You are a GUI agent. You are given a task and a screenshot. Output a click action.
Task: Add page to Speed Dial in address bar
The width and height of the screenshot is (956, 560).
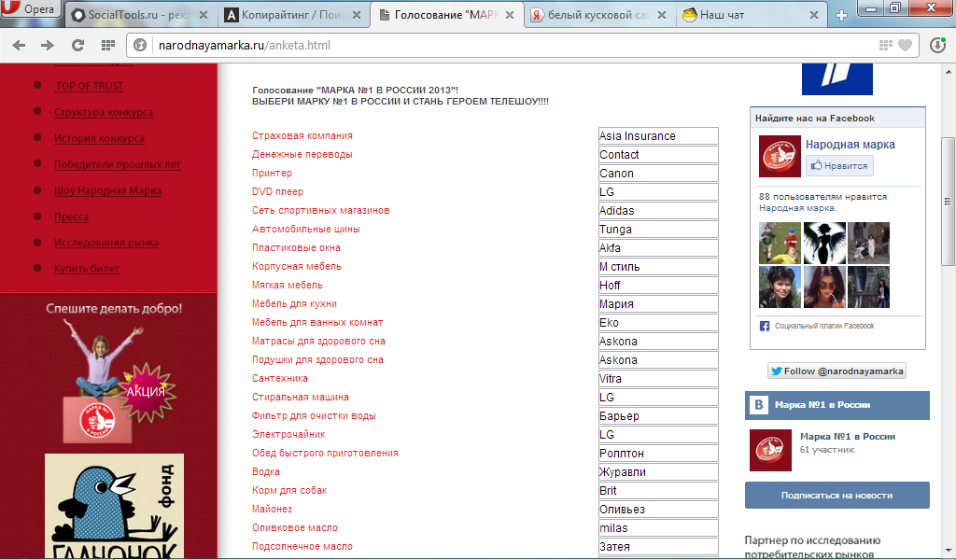click(x=885, y=45)
